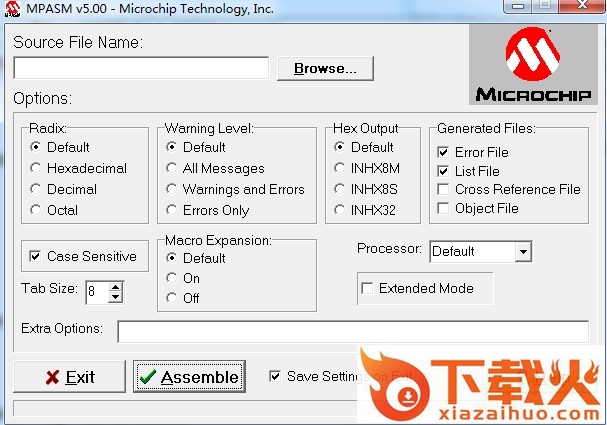Turn Macro Expansion Off
The height and width of the screenshot is (425, 607).
point(173,298)
